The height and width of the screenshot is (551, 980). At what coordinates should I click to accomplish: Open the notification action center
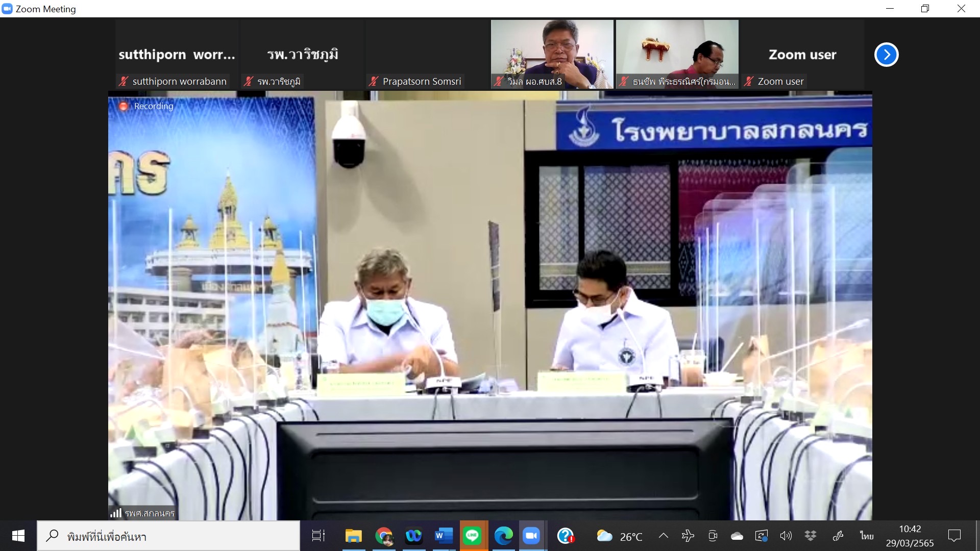954,536
